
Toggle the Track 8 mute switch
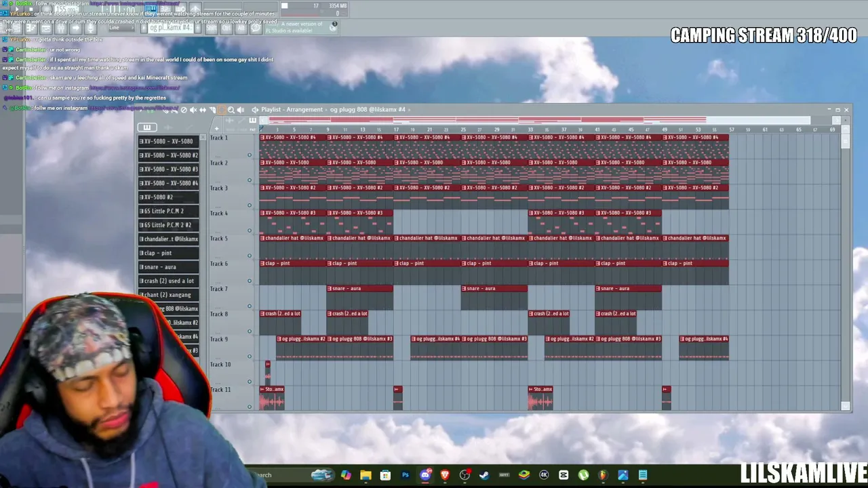[x=250, y=331]
